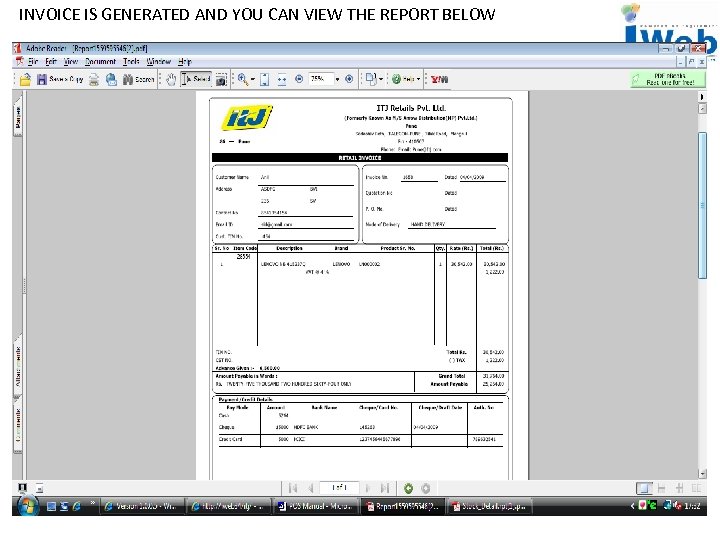Click the grey Next View button
The width and height of the screenshot is (720, 540).
pyautogui.click(x=426, y=488)
